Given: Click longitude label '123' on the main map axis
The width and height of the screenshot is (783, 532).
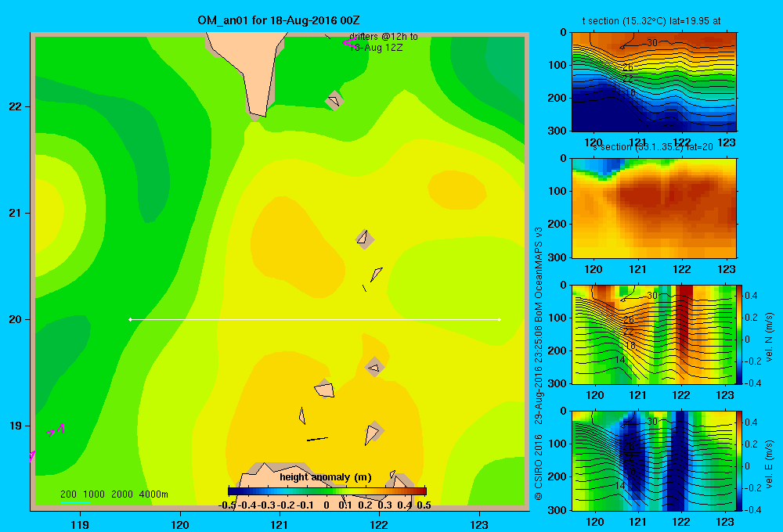Looking at the screenshot, I should pyautogui.click(x=479, y=524).
